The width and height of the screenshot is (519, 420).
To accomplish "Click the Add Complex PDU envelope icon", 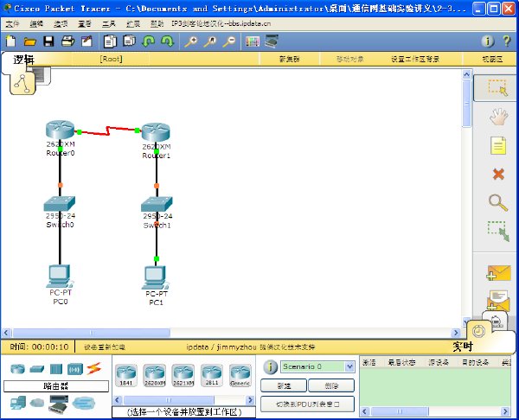I will coord(498,300).
